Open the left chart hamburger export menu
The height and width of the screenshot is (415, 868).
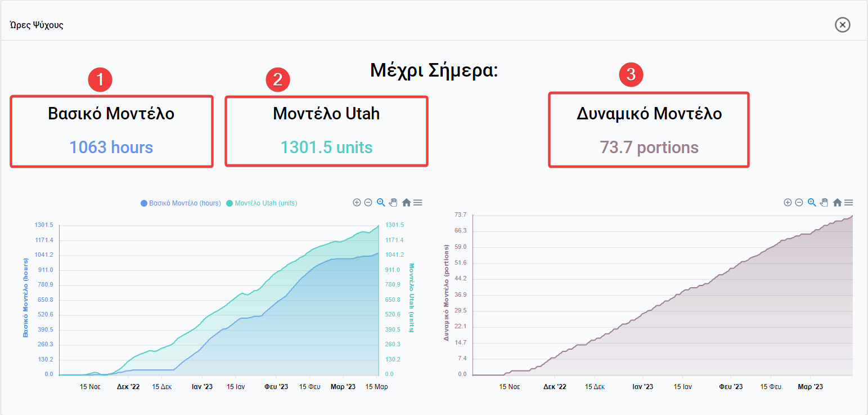coord(418,203)
